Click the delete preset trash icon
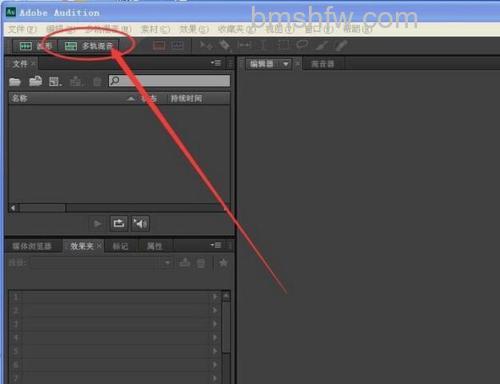This screenshot has height=384, width=500. pos(201,263)
